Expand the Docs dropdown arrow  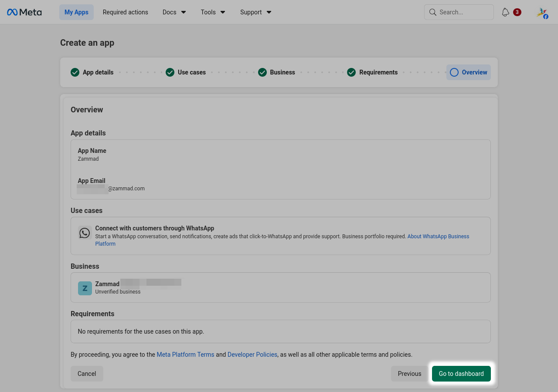184,12
